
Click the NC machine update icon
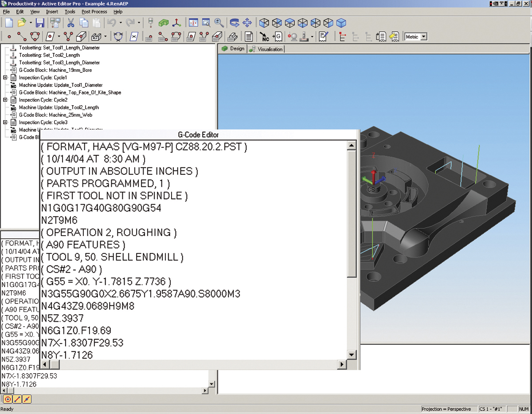pyautogui.click(x=264, y=37)
